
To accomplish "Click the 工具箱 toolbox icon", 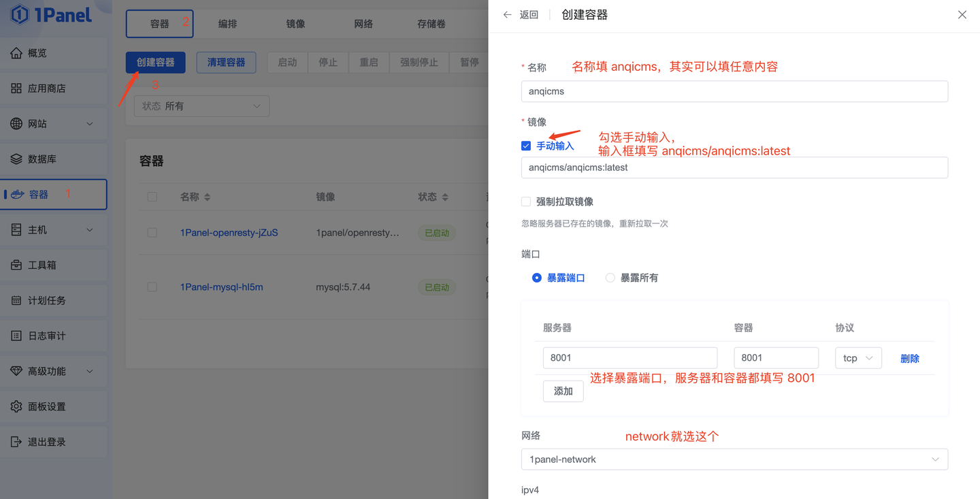I will 16,265.
